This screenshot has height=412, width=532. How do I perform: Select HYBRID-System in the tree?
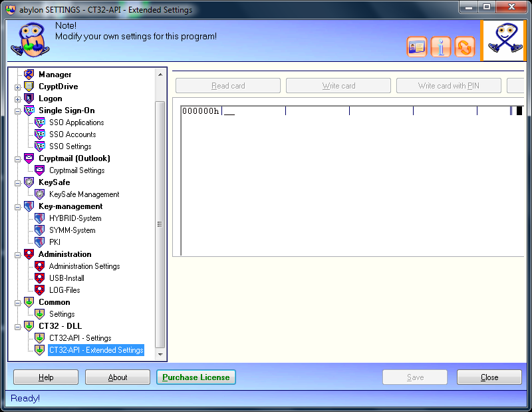(x=75, y=218)
